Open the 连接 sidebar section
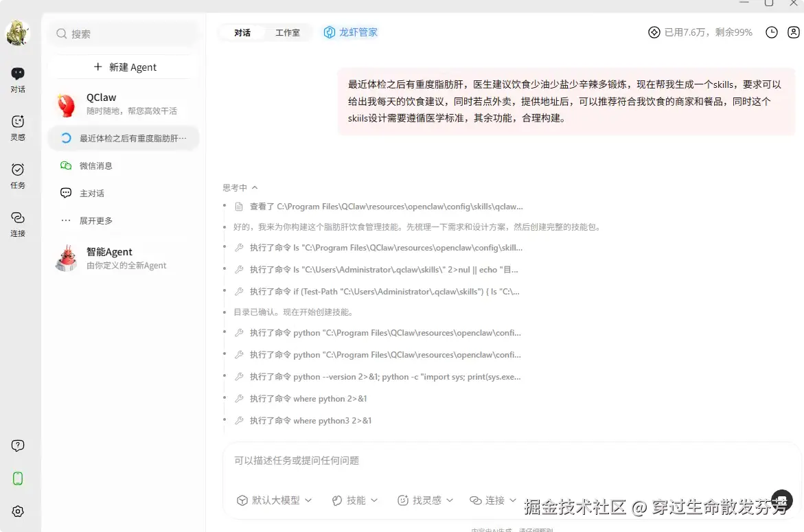This screenshot has width=804, height=532. [18, 224]
